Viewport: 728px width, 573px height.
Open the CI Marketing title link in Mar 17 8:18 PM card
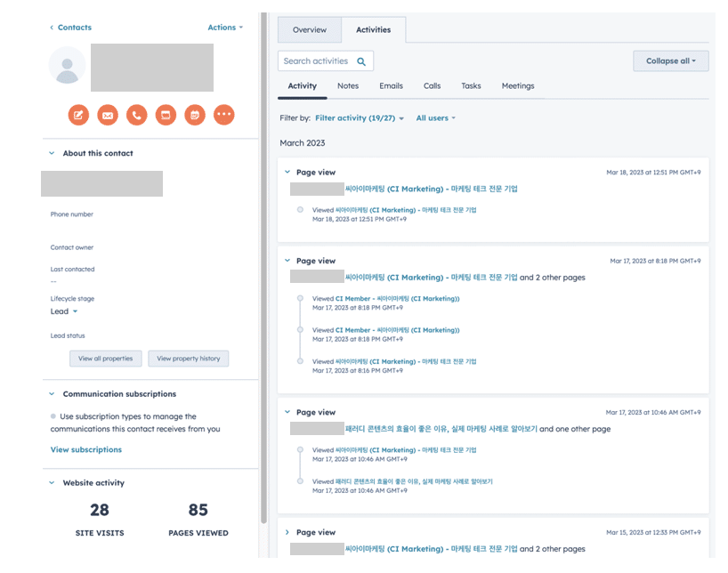point(432,278)
